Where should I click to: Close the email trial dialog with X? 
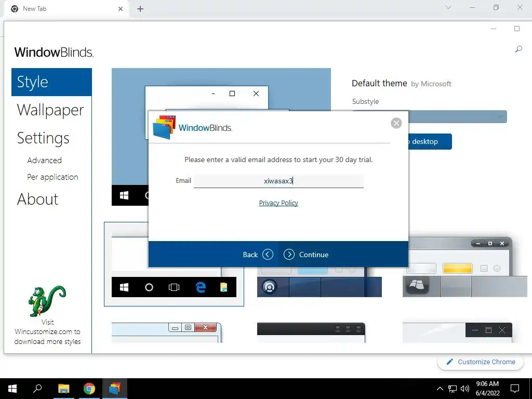point(396,123)
